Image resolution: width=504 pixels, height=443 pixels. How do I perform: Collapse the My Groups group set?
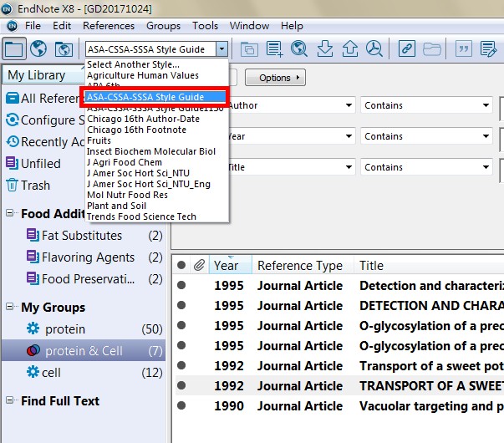(x=10, y=307)
